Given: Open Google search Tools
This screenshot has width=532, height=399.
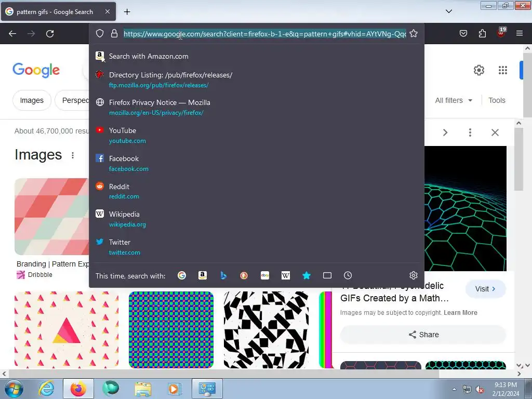Looking at the screenshot, I should point(497,100).
